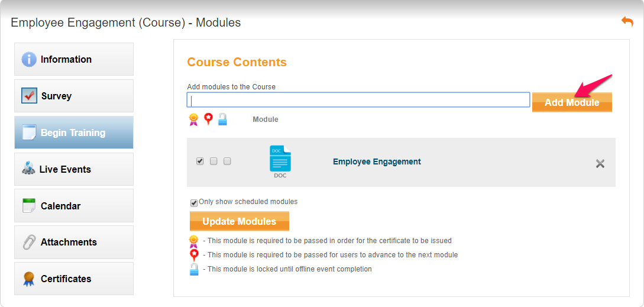Click the Live Events people icon
644x307 pixels.
coord(28,169)
